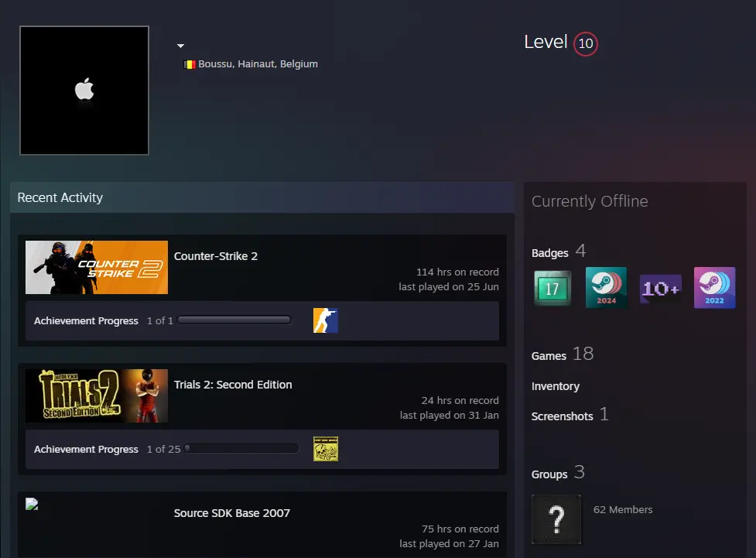Click the 75 hrs on record text
Viewport: 756px width, 558px height.
(x=460, y=529)
